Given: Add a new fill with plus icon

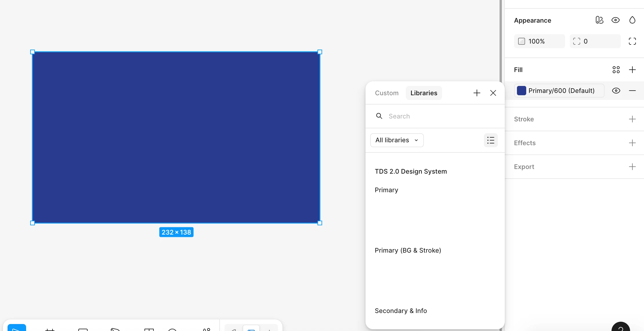Looking at the screenshot, I should [632, 70].
